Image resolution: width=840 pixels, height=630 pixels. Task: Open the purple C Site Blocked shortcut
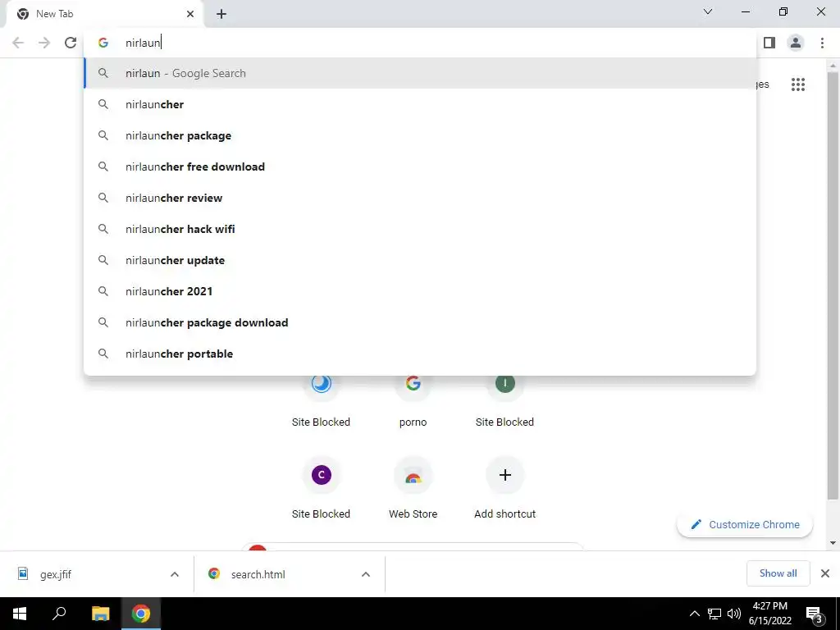pyautogui.click(x=321, y=489)
